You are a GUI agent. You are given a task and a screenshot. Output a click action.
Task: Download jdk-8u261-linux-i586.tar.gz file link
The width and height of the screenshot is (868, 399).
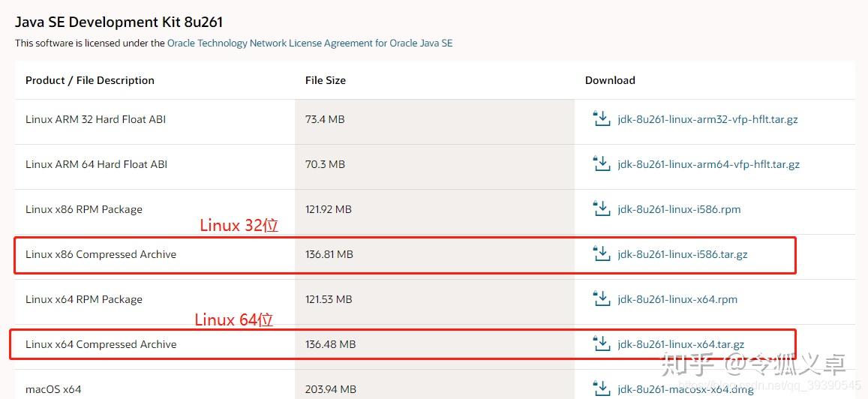682,254
